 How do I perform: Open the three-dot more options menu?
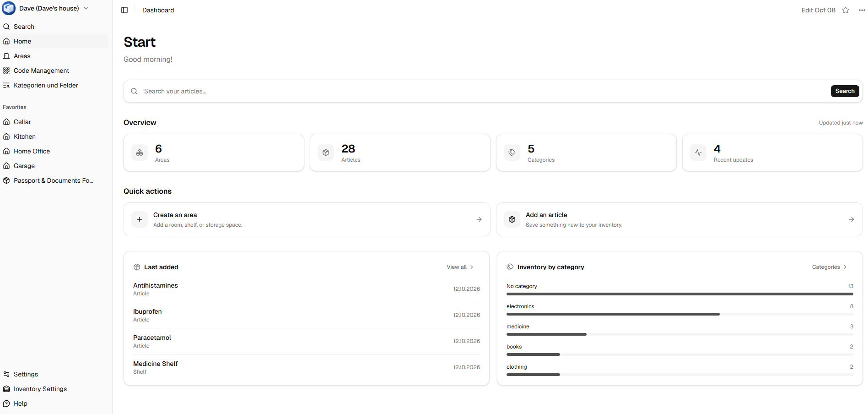pyautogui.click(x=862, y=10)
